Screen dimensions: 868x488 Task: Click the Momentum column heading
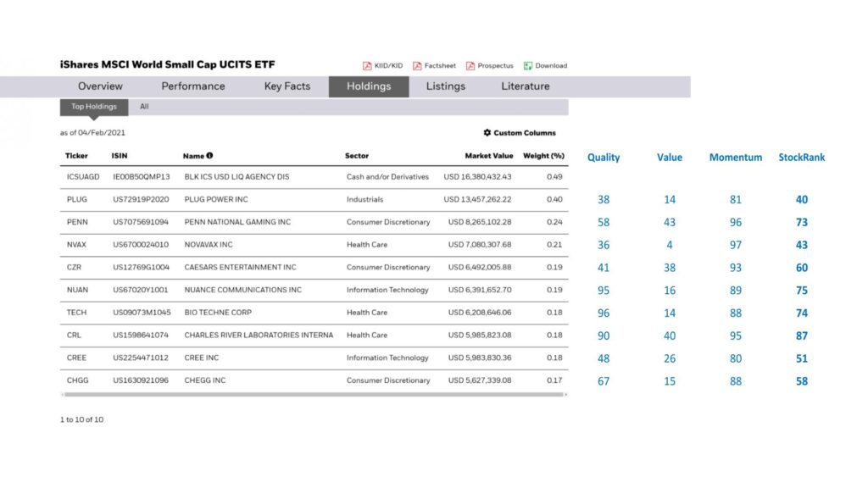(736, 157)
